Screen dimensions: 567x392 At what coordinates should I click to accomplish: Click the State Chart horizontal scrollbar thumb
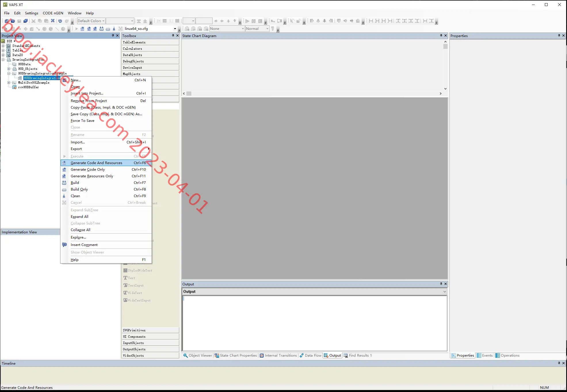[x=189, y=94]
